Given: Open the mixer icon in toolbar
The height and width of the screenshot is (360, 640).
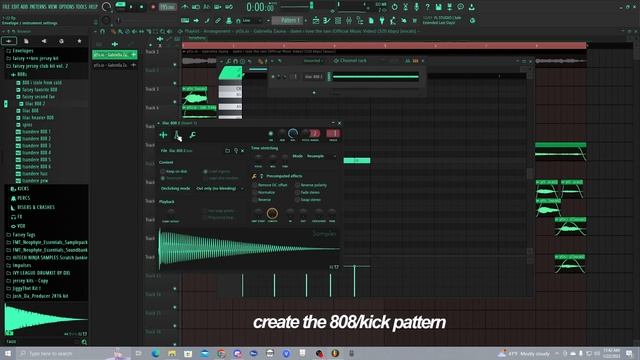Looking at the screenshot, I should (349, 20).
